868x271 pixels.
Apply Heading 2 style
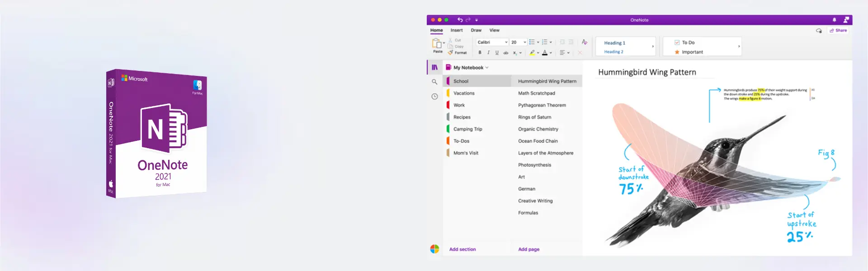(613, 52)
